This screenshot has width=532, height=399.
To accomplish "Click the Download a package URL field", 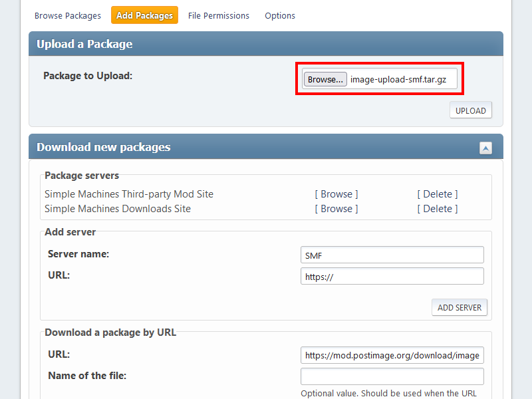I will coord(392,355).
